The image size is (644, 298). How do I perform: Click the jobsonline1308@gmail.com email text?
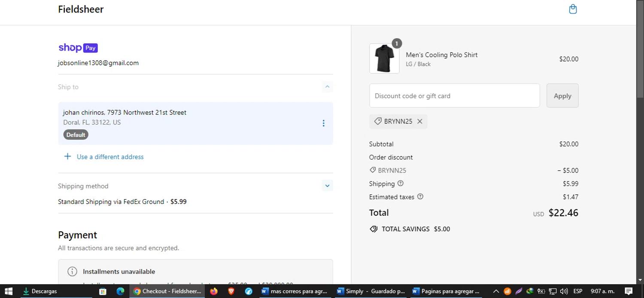click(x=98, y=63)
